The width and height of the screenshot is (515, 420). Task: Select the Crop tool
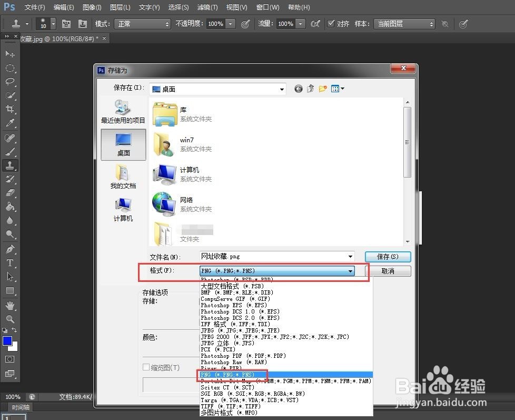(10, 109)
